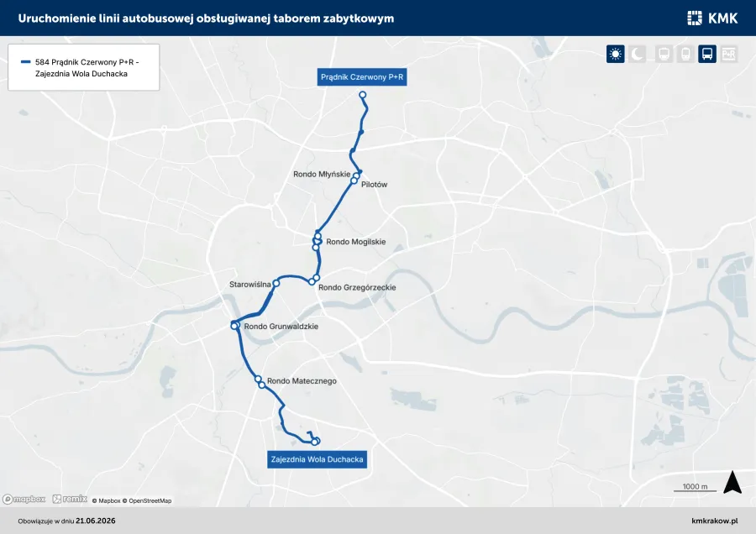Toggle the bus lines filter icon
The image size is (756, 534).
tap(707, 54)
